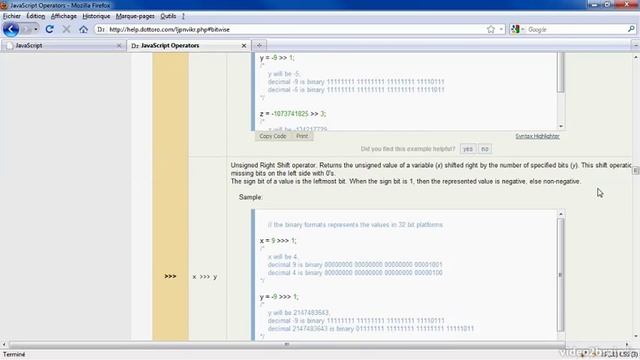Run search with the magnifier icon
640x360 pixels.
click(631, 29)
